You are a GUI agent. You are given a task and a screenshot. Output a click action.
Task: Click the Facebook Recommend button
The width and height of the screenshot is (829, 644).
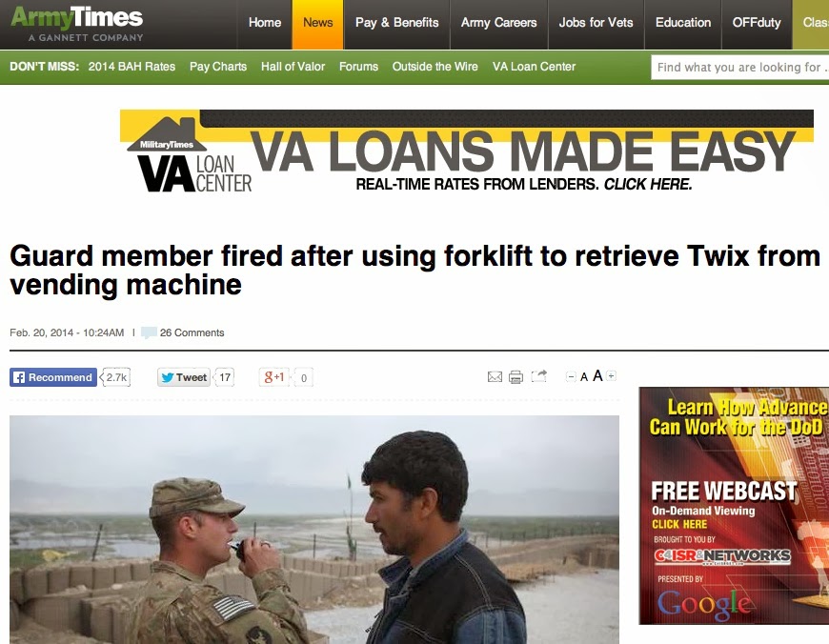(x=53, y=377)
